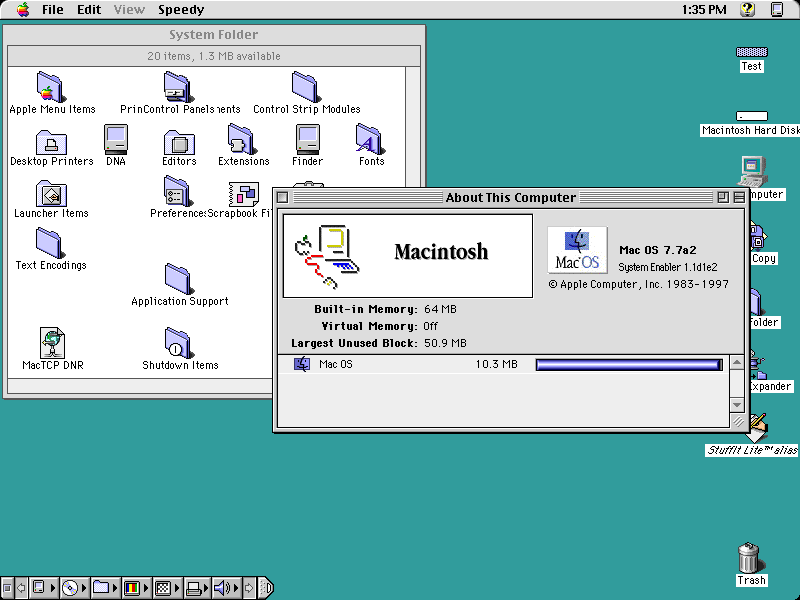Screen dimensions: 800x600
Task: Select the MacTCP DNR file
Action: coord(53,343)
